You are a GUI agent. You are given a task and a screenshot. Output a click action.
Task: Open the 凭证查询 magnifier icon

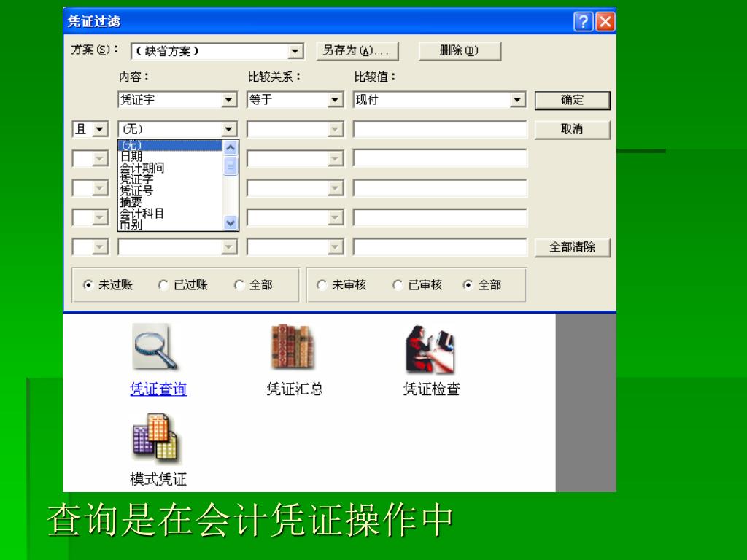point(155,346)
